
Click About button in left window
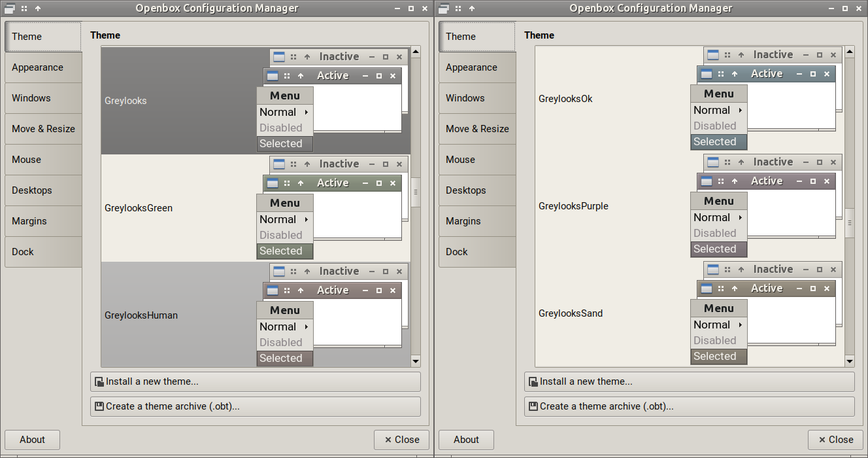coord(32,440)
